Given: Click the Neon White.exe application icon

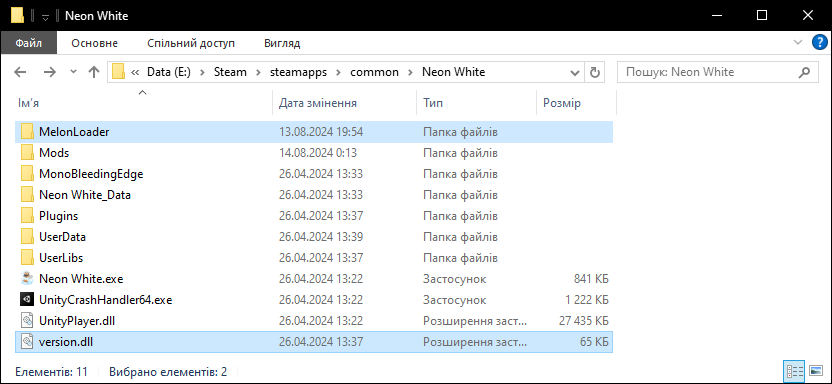Looking at the screenshot, I should tap(28, 278).
